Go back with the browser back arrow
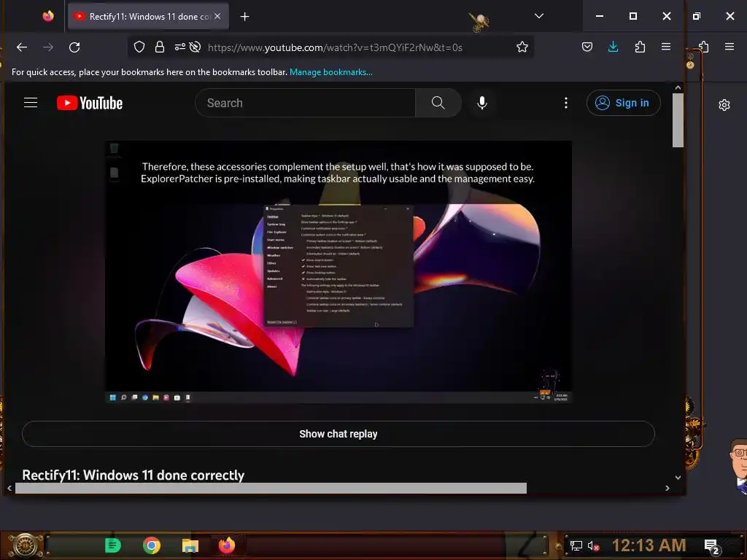Screen dimensions: 747x560 [22, 47]
